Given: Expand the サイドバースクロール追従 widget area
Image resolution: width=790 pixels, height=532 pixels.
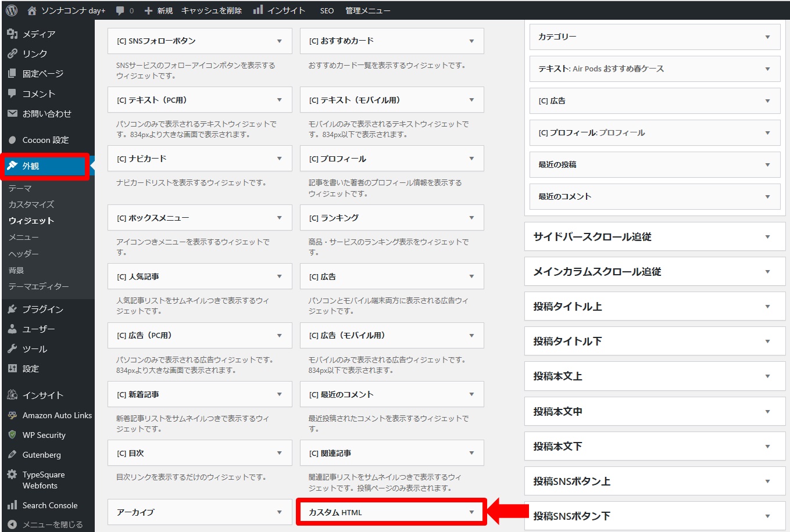Looking at the screenshot, I should pyautogui.click(x=767, y=237).
